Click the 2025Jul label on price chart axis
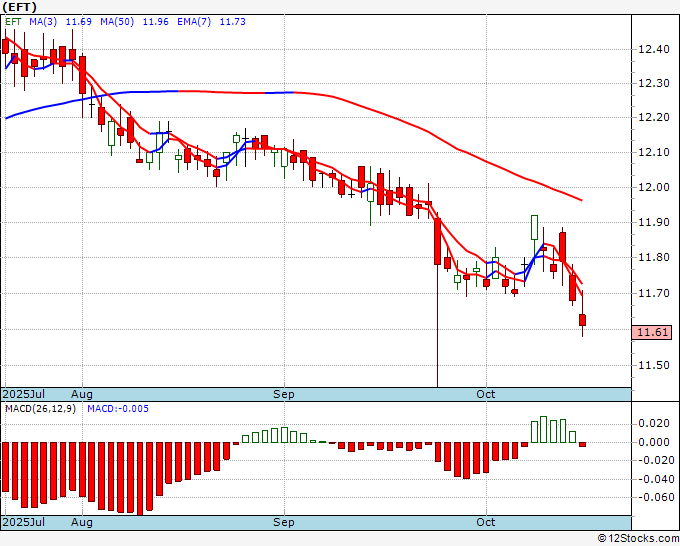 tap(24, 394)
